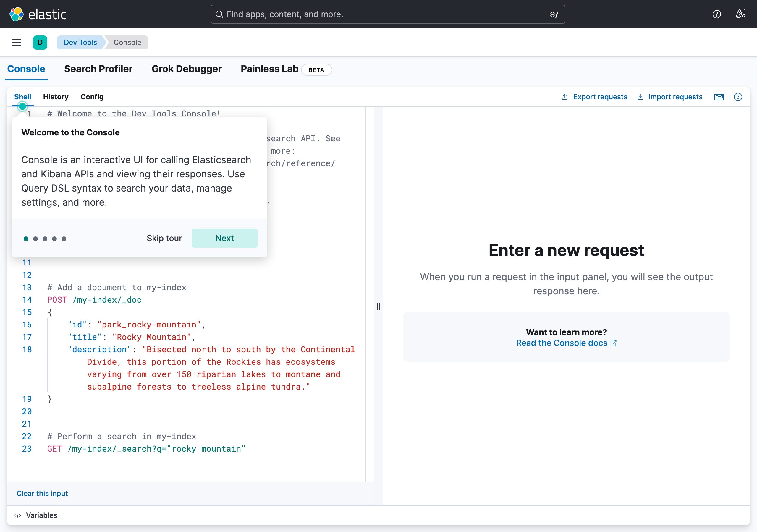757x532 pixels.
Task: Click Next in the tour popup
Action: (x=224, y=238)
